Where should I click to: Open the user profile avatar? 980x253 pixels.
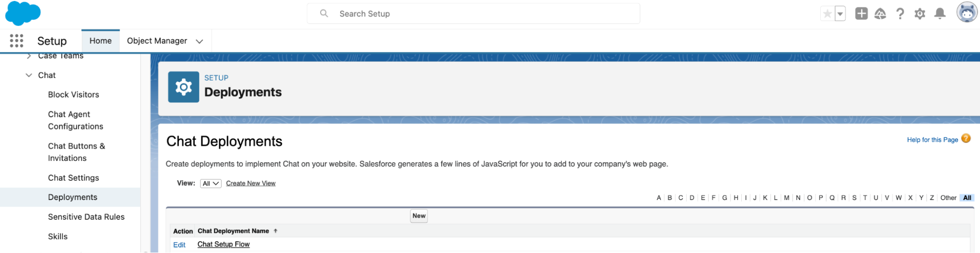(967, 13)
